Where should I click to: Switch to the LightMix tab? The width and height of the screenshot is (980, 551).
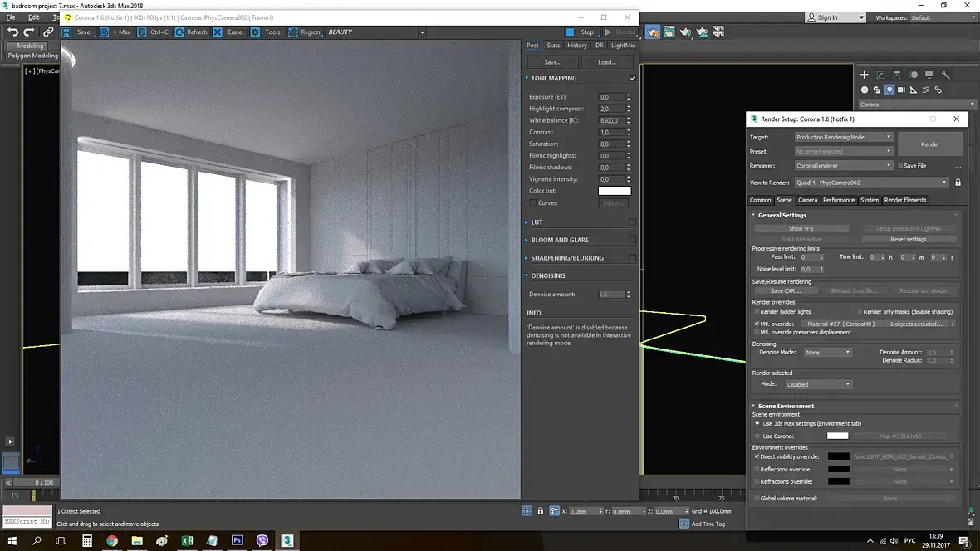(623, 45)
